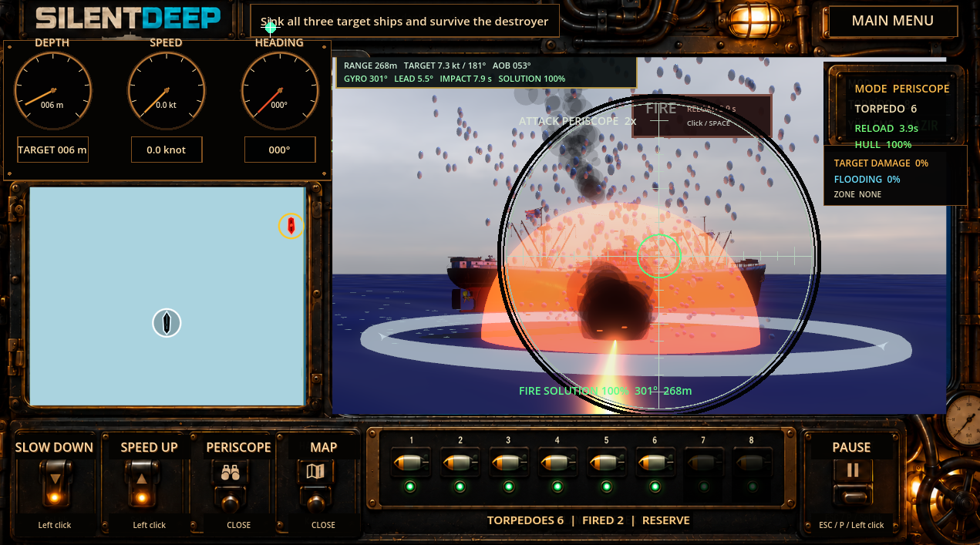Screen dimensions: 980x545
Task: Select empty torpedo tube 8 icon
Action: (x=753, y=463)
